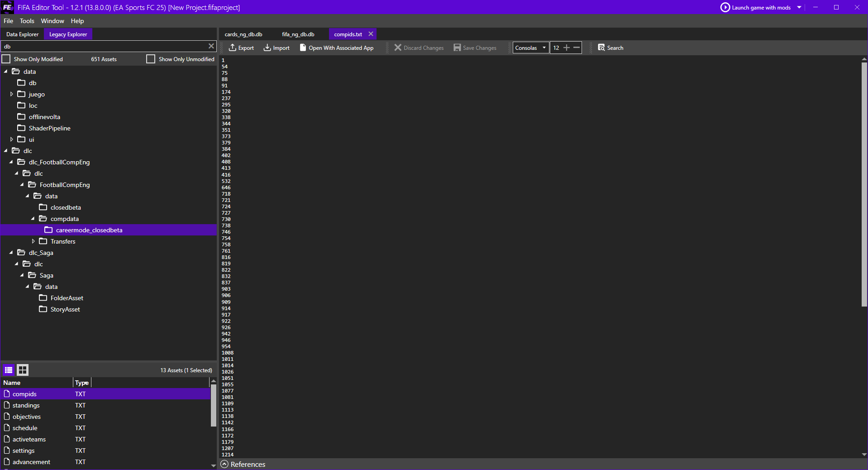The height and width of the screenshot is (470, 868).
Task: Enable Show Only Modified checkbox
Action: [x=6, y=59]
